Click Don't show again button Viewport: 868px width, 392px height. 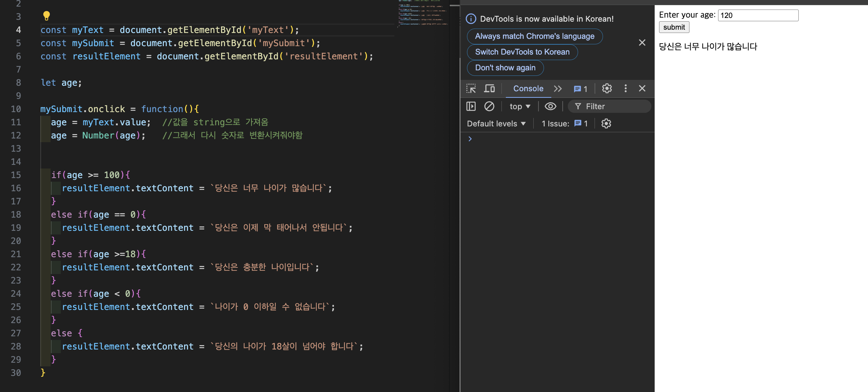(505, 68)
